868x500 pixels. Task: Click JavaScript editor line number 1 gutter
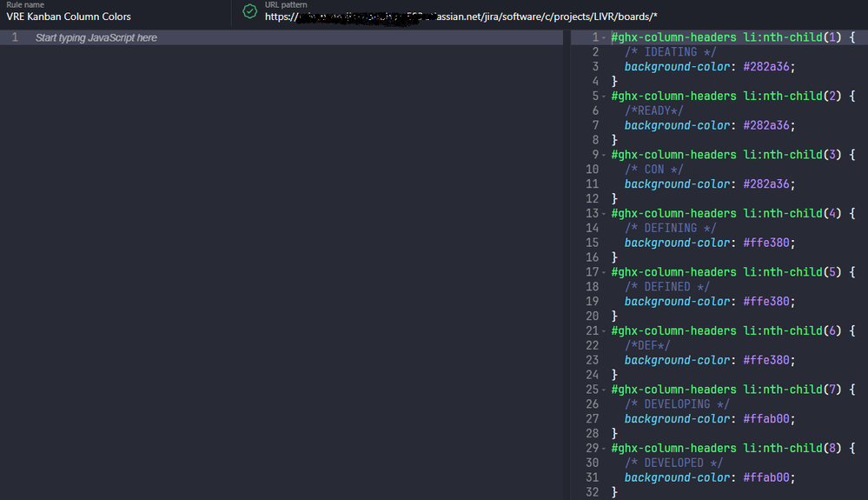tap(15, 37)
